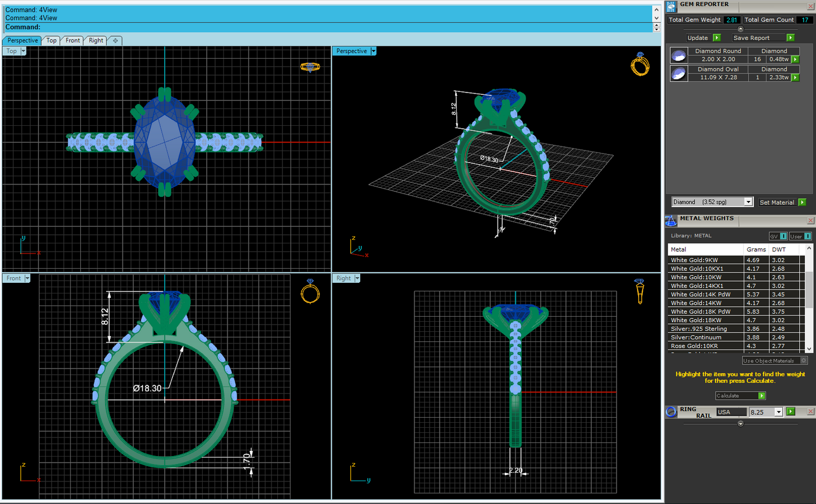Click the Ring Rail blue ring icon
816x504 pixels.
pos(671,412)
